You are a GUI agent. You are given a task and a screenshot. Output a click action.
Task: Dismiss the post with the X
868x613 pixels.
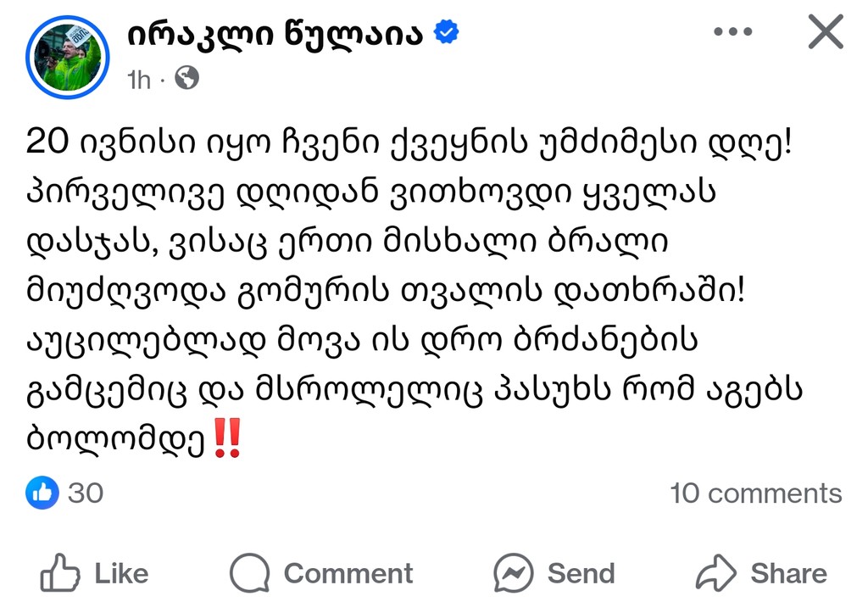[x=825, y=32]
